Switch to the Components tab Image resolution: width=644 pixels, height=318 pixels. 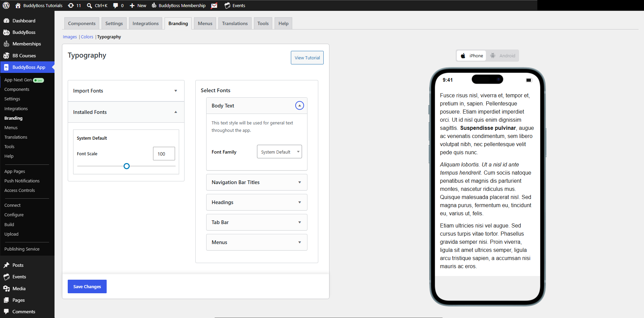click(x=82, y=23)
